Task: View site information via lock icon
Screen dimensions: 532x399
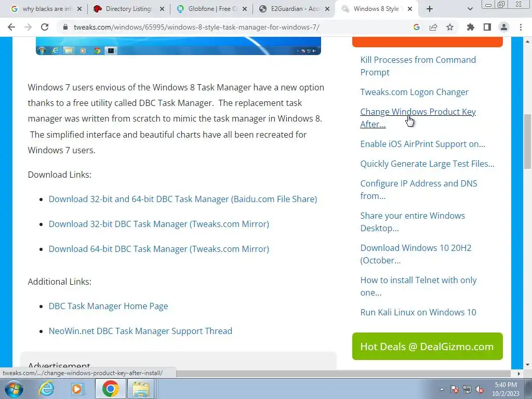Action: click(x=65, y=27)
